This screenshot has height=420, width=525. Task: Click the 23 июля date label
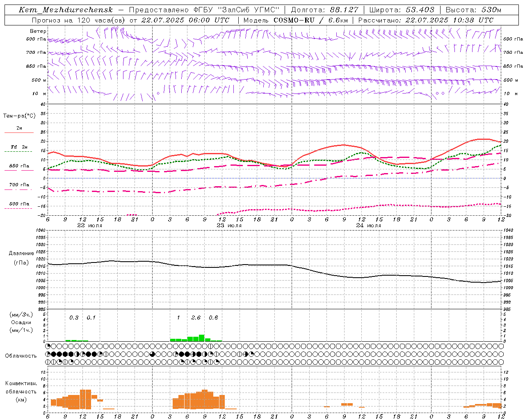click(x=229, y=225)
